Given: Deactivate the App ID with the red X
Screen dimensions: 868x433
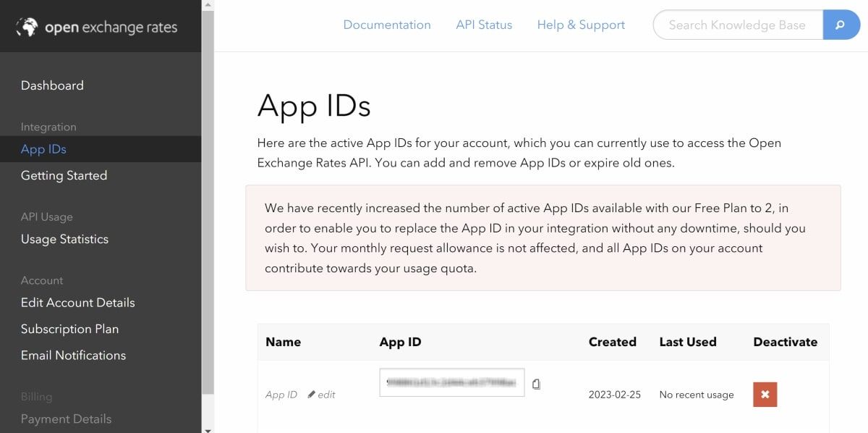Looking at the screenshot, I should (x=765, y=395).
